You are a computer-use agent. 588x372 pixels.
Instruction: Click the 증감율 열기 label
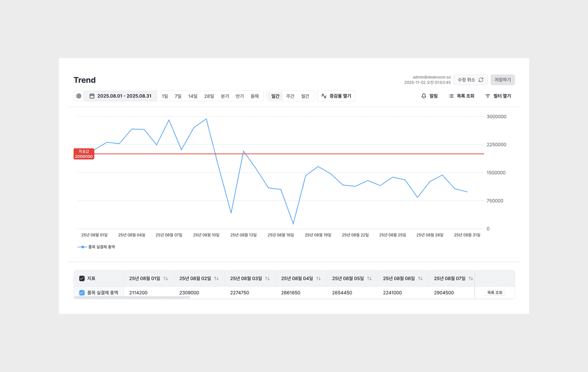tap(340, 96)
